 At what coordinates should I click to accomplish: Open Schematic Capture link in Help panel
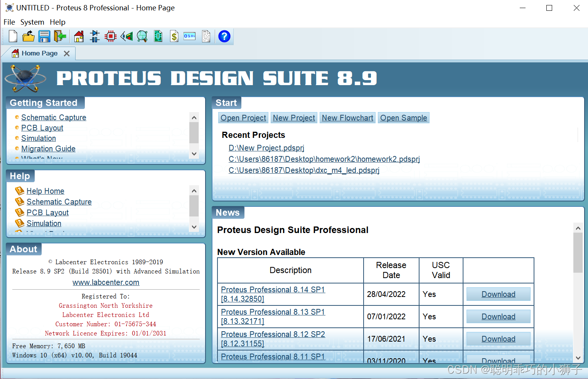tap(59, 202)
